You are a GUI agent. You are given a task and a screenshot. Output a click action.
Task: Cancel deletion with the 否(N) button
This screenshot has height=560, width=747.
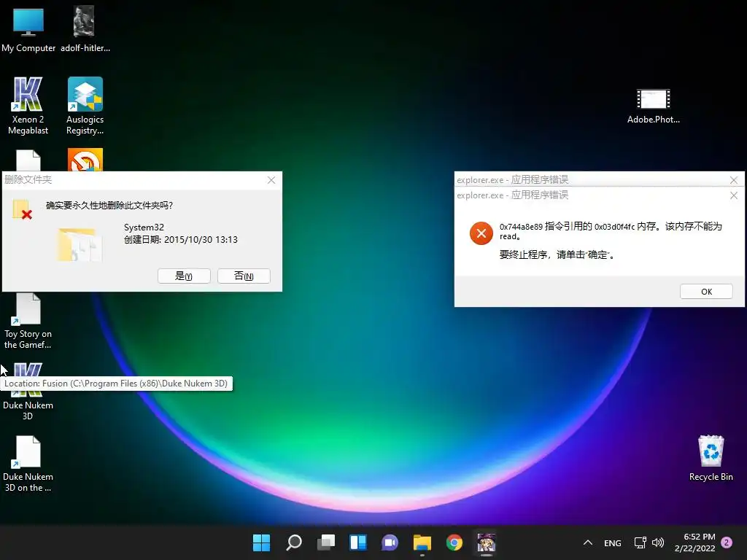point(244,276)
